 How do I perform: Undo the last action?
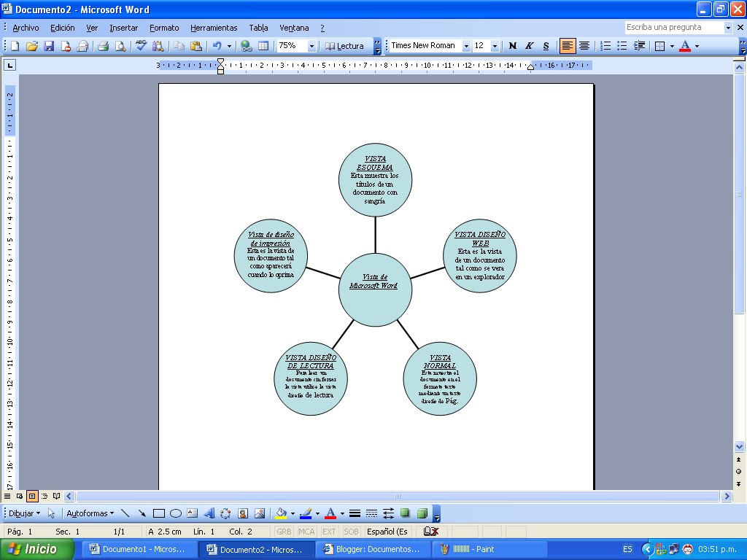coord(217,46)
